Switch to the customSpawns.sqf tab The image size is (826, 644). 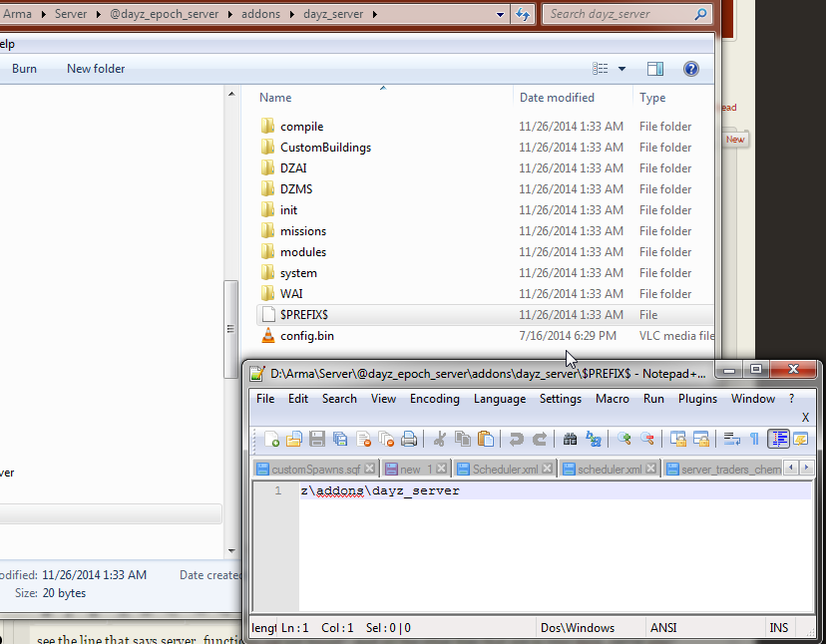pyautogui.click(x=315, y=469)
